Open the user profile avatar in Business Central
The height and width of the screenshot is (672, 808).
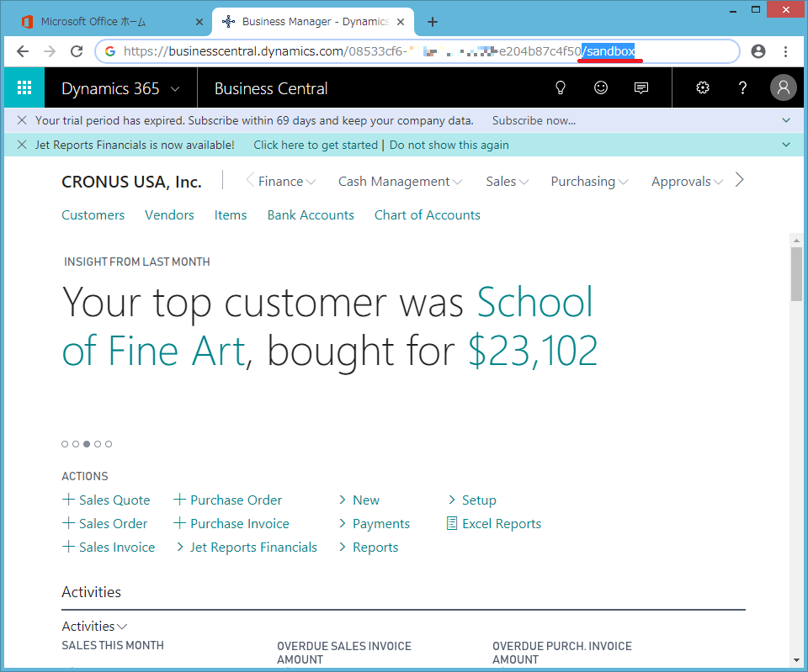(784, 87)
